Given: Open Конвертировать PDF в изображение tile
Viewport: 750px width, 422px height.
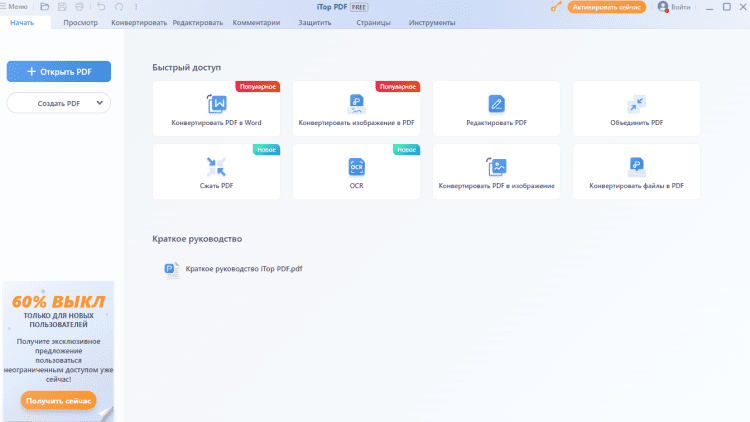Looking at the screenshot, I should pos(496,171).
